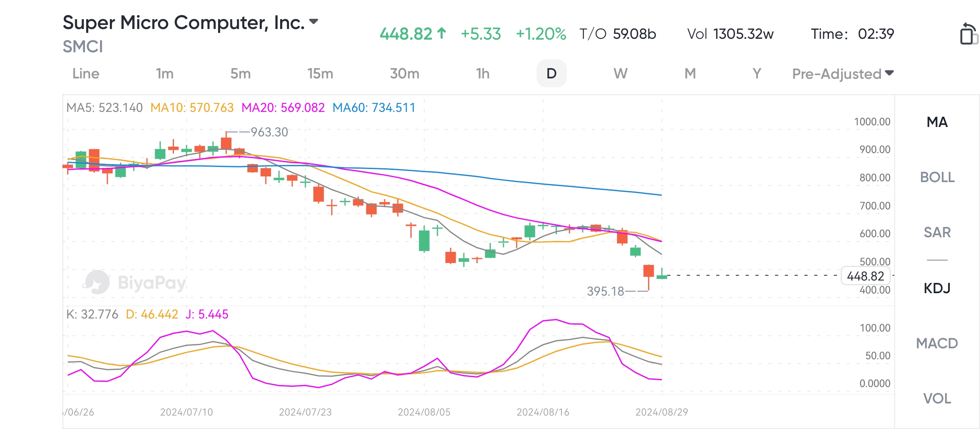Click the 963.30 high price label
Viewport: 980px width, 441px height.
(269, 132)
